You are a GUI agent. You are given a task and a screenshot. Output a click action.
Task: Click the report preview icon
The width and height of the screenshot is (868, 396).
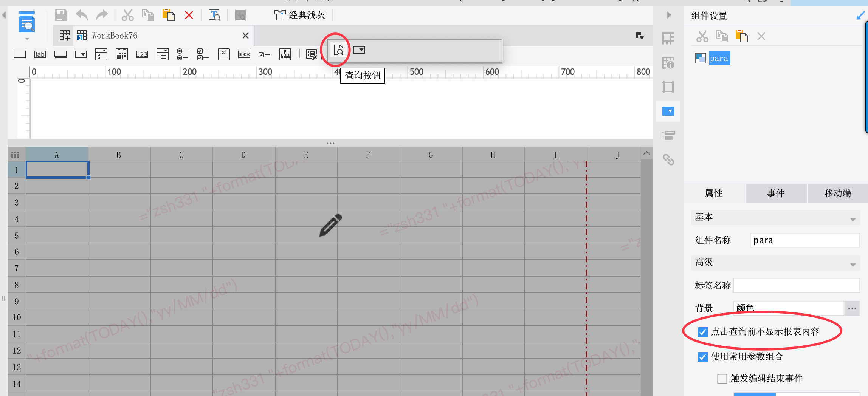27,22
